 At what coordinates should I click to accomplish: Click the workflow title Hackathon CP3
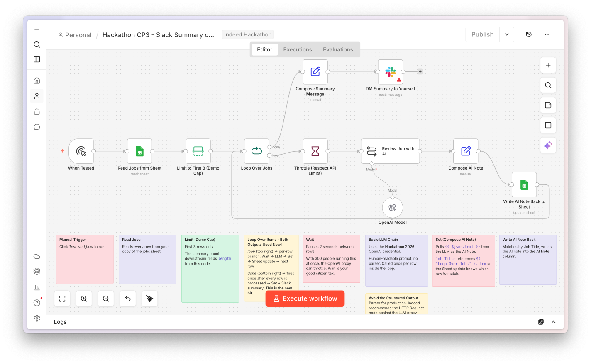coord(158,35)
